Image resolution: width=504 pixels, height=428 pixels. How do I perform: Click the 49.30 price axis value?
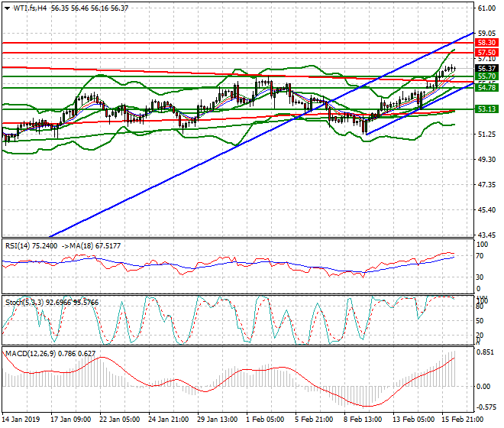coord(486,160)
